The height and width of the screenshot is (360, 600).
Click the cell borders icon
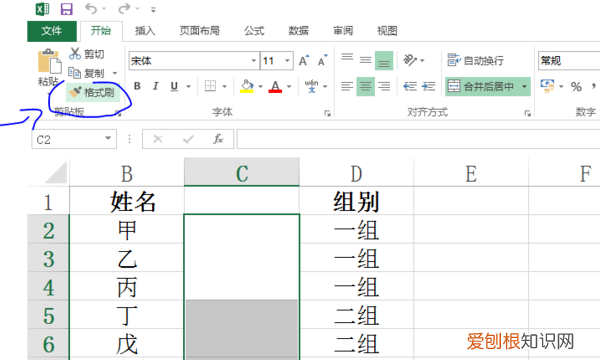pyautogui.click(x=210, y=86)
